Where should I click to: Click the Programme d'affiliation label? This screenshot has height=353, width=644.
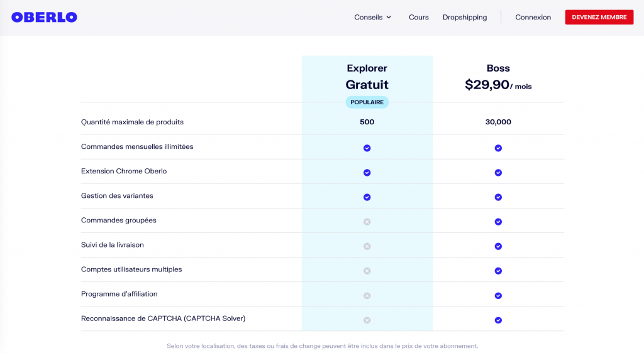point(119,294)
